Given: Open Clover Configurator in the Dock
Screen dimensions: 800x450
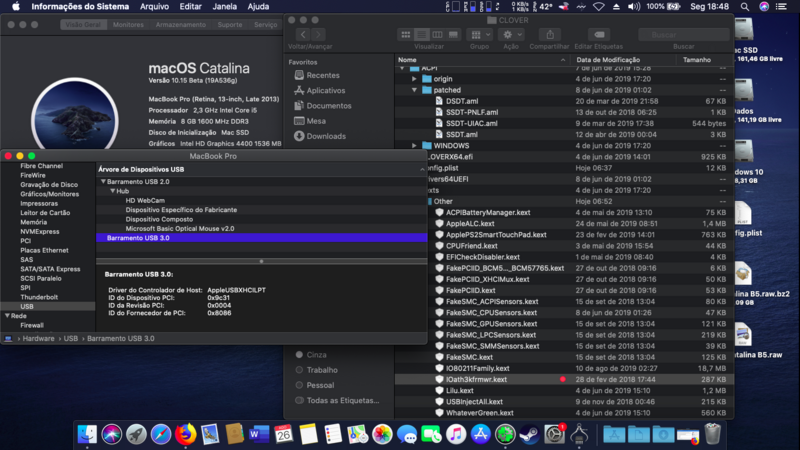Looking at the screenshot, I should click(x=505, y=434).
